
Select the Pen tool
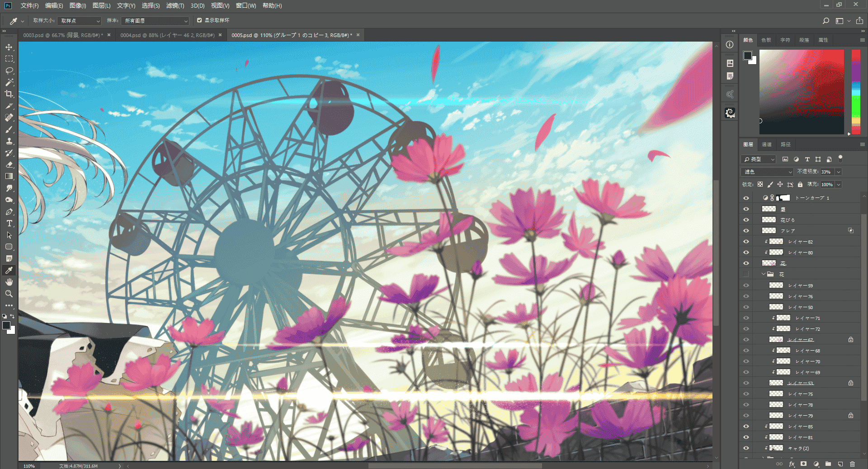point(9,212)
